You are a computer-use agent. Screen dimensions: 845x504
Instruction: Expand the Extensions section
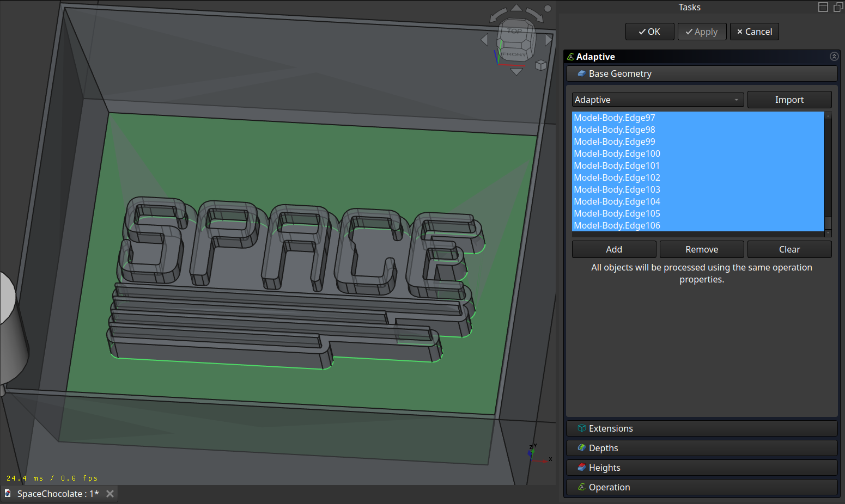(702, 428)
